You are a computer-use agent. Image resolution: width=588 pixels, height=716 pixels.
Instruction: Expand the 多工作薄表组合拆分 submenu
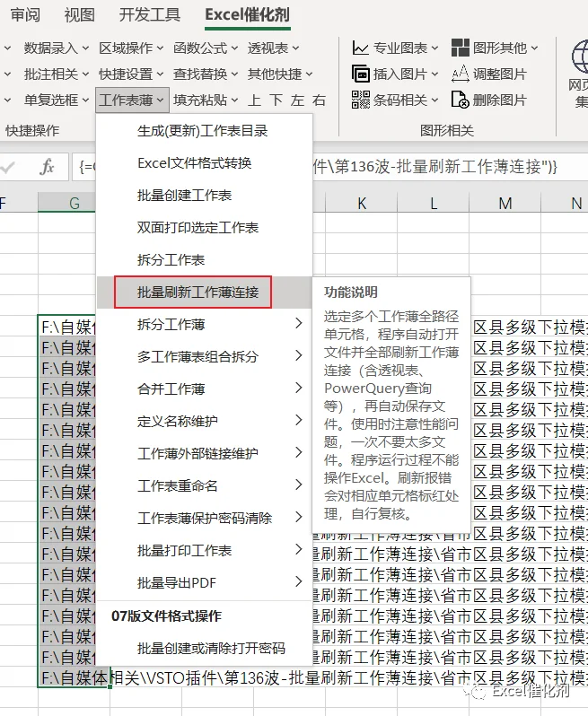204,356
